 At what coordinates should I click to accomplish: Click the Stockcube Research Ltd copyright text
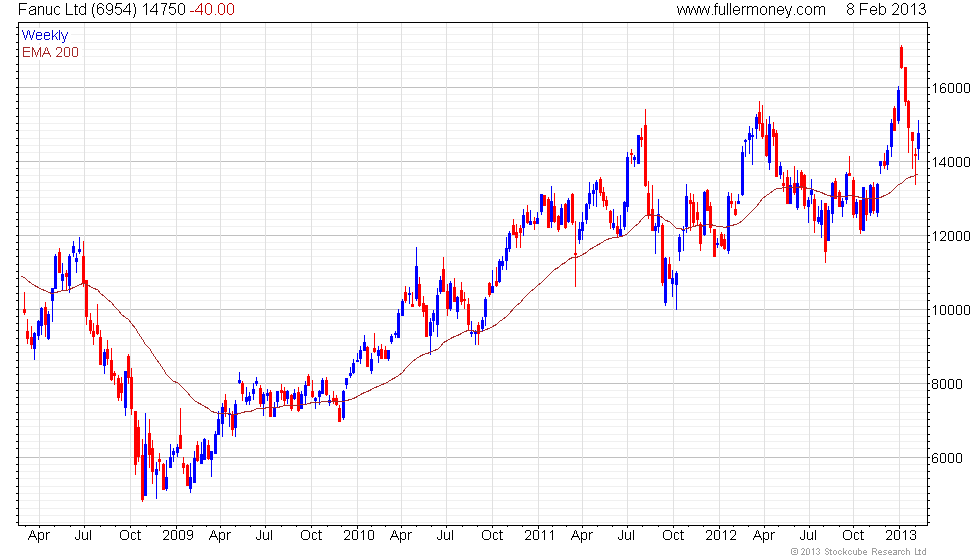[858, 551]
